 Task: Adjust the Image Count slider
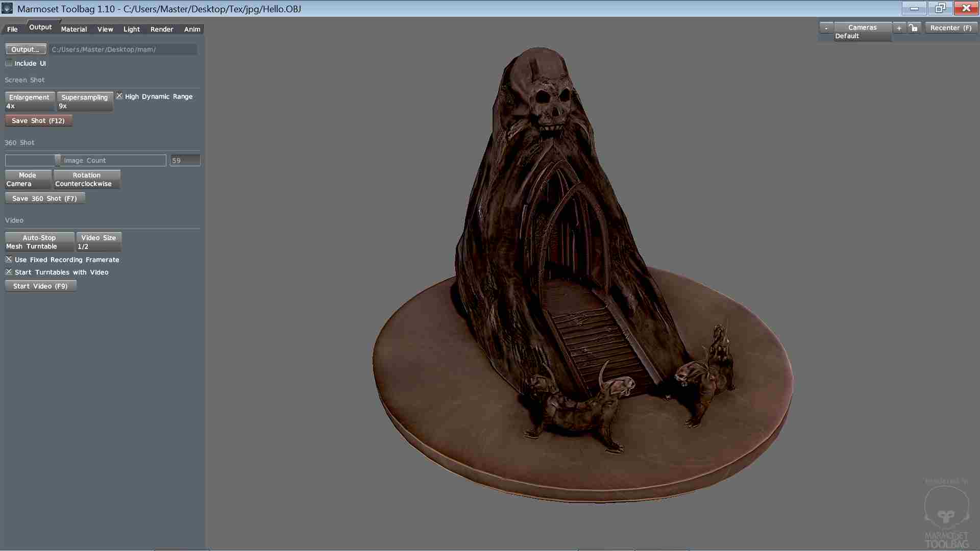coord(85,160)
